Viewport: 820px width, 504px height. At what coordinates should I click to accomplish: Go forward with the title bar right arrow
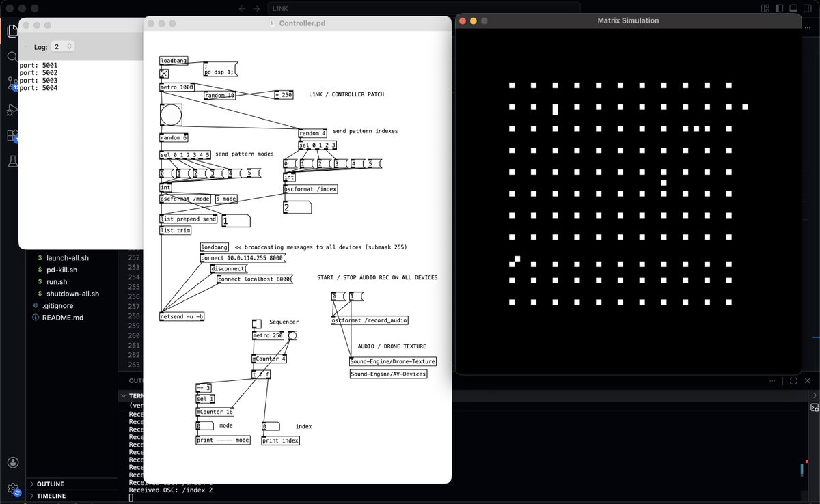(257, 8)
